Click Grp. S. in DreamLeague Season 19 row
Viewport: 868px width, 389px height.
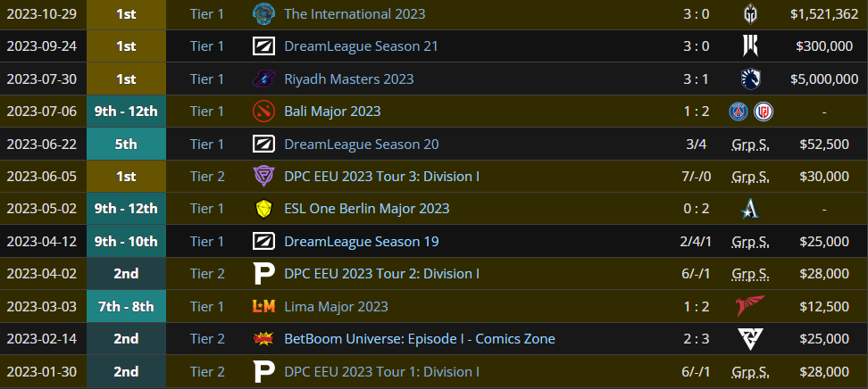point(750,242)
